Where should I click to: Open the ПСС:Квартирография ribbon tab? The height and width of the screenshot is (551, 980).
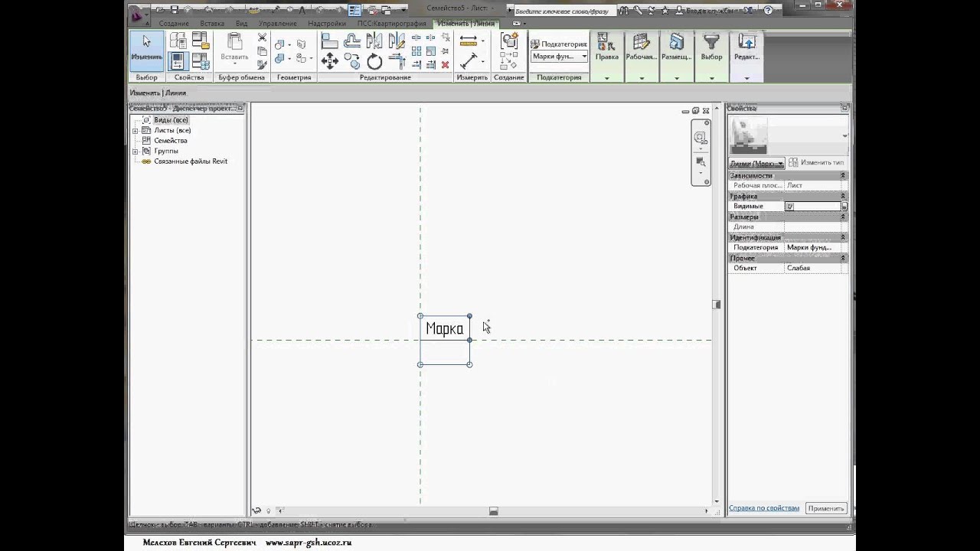[391, 24]
